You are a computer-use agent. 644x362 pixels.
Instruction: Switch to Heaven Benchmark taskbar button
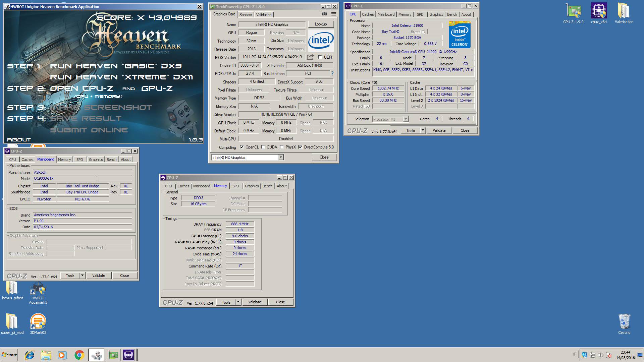click(96, 355)
